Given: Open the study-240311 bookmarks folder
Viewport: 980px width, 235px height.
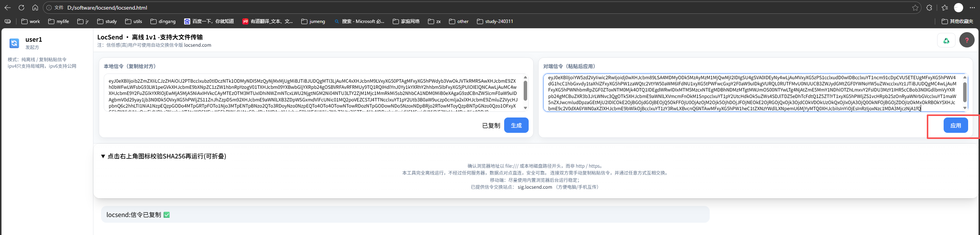Looking at the screenshot, I should (x=495, y=21).
